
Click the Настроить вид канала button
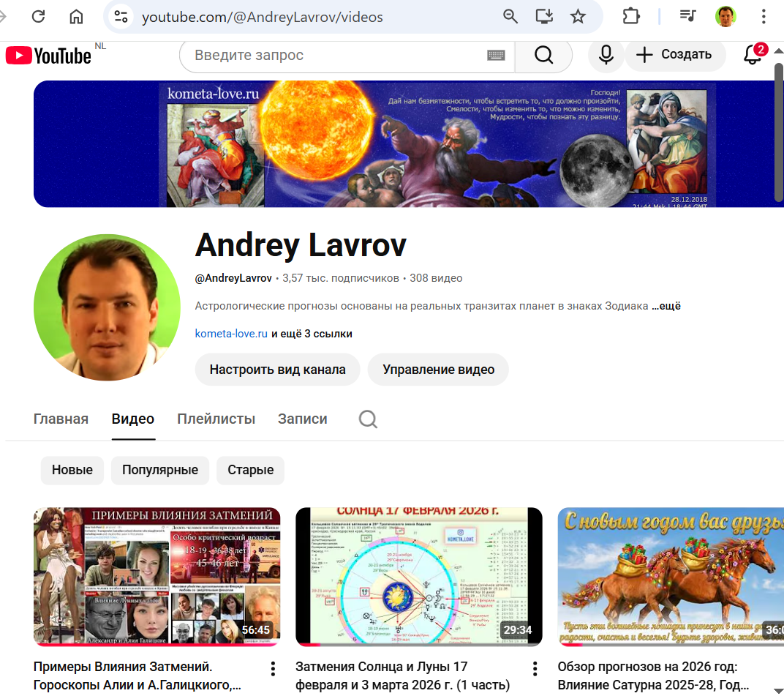[277, 370]
